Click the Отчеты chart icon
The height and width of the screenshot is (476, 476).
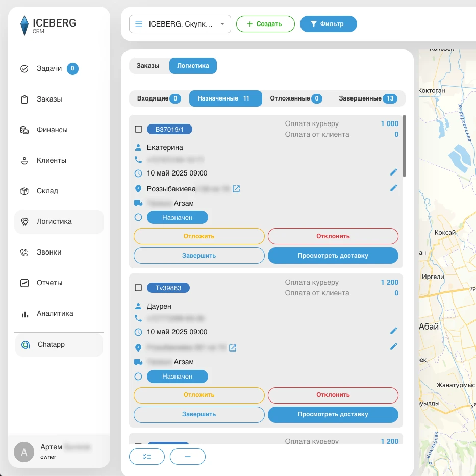pos(24,283)
